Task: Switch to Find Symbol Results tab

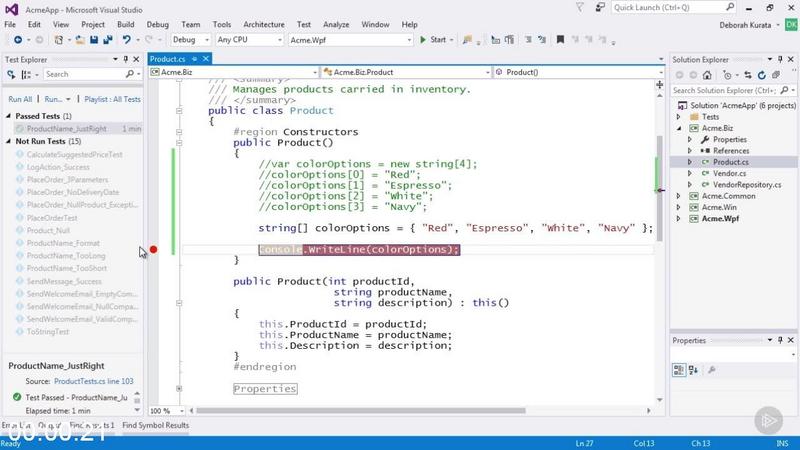Action: coord(156,425)
